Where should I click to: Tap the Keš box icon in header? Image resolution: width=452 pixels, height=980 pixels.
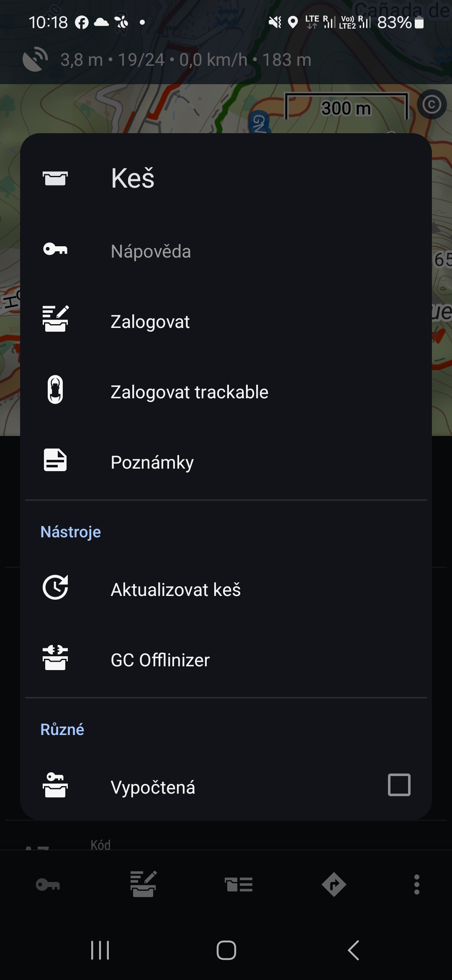[x=55, y=178]
